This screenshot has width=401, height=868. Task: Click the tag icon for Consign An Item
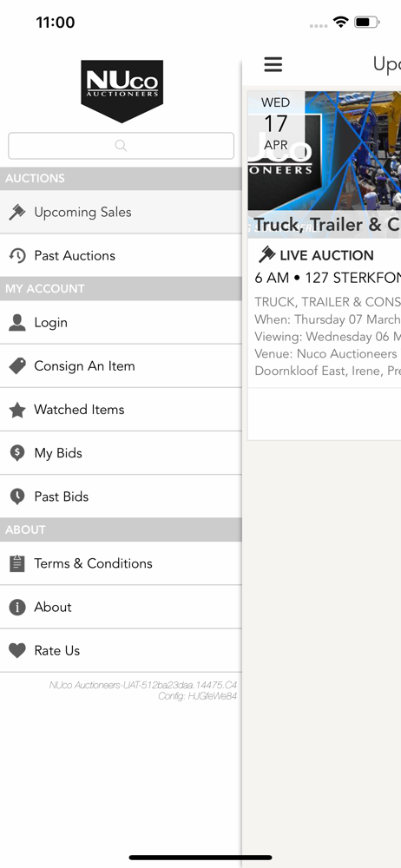click(17, 366)
